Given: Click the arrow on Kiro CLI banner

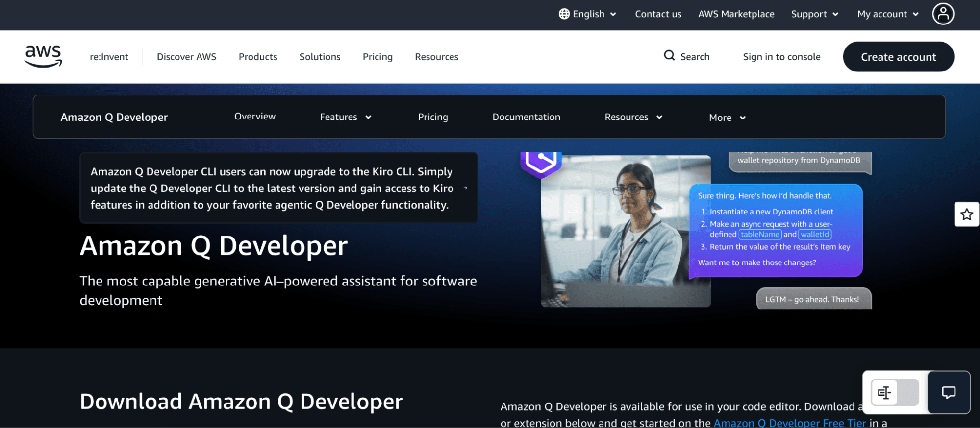Looking at the screenshot, I should [465, 188].
